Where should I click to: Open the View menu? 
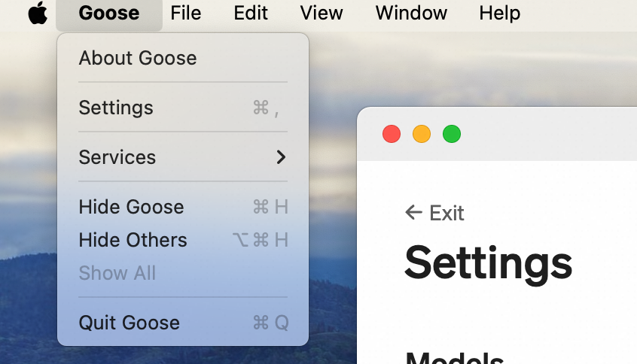[322, 13]
